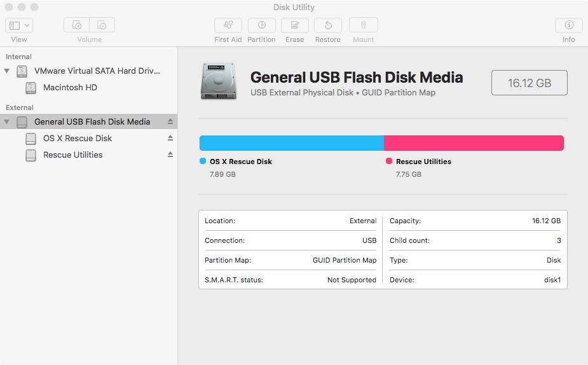The height and width of the screenshot is (365, 588).
Task: Click the blue legend dot for OS X Rescue Disk
Action: click(x=203, y=161)
